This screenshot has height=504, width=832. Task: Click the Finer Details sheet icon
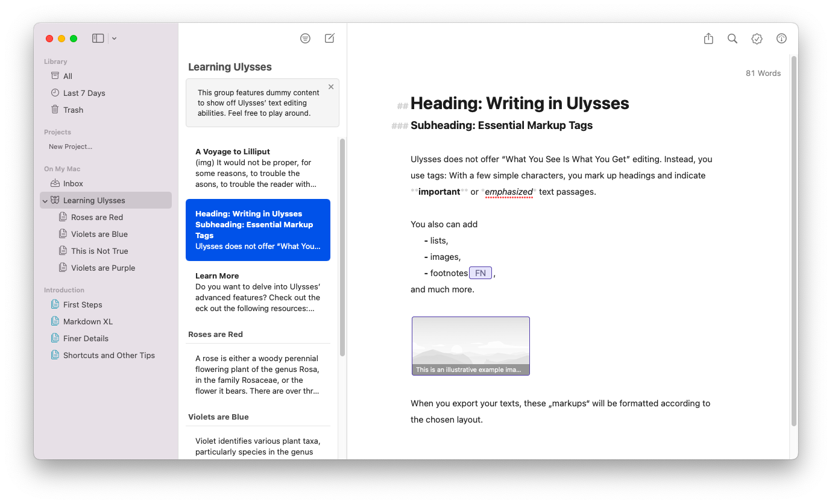coord(55,338)
